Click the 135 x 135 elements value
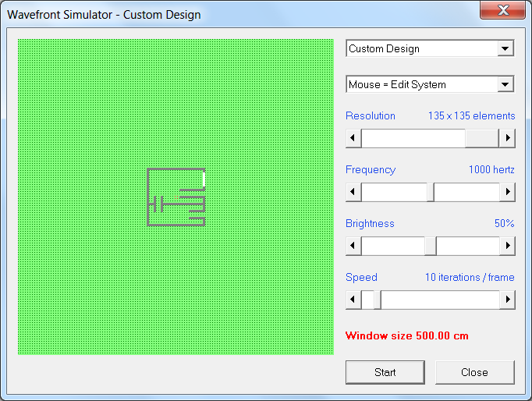The image size is (532, 401). 472,115
